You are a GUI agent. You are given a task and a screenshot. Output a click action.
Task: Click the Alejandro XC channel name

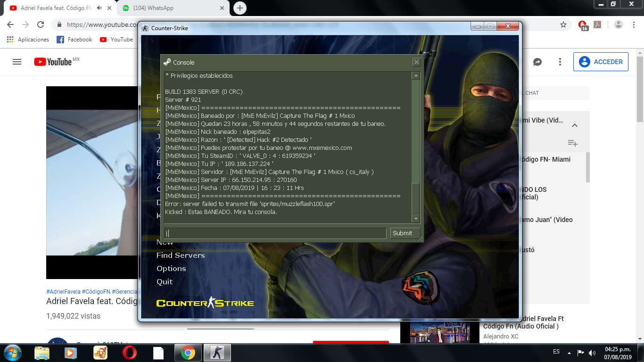pos(501,336)
